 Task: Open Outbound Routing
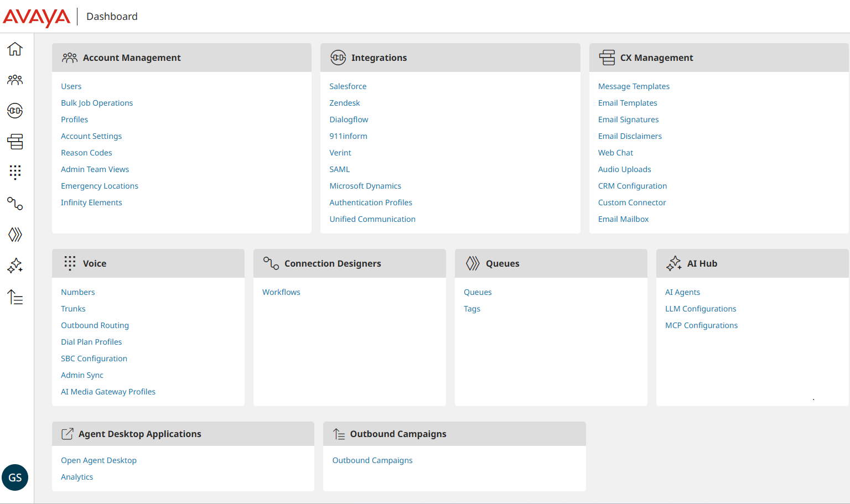pyautogui.click(x=95, y=325)
